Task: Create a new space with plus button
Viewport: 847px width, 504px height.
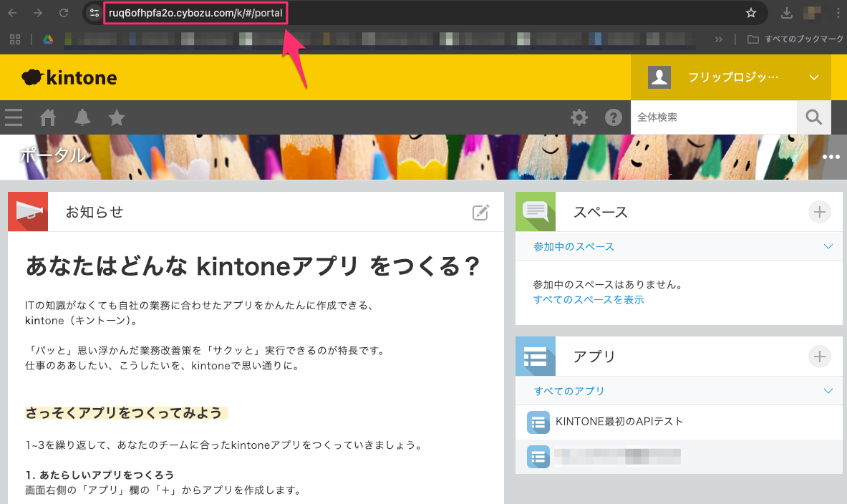Action: [820, 212]
